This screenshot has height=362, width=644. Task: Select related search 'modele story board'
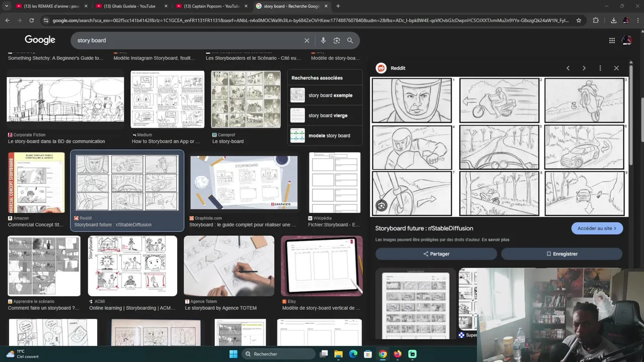click(x=325, y=136)
